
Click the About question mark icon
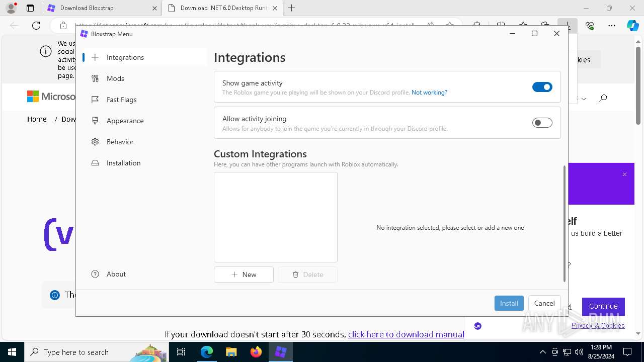coord(95,274)
